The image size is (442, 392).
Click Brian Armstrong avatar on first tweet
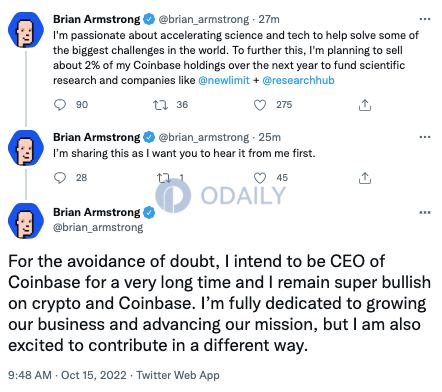(26, 30)
